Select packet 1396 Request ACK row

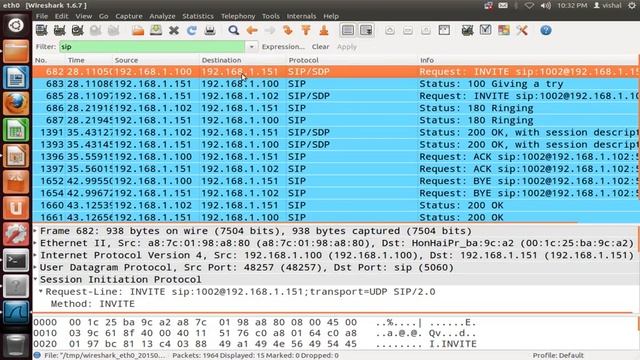tap(335, 157)
